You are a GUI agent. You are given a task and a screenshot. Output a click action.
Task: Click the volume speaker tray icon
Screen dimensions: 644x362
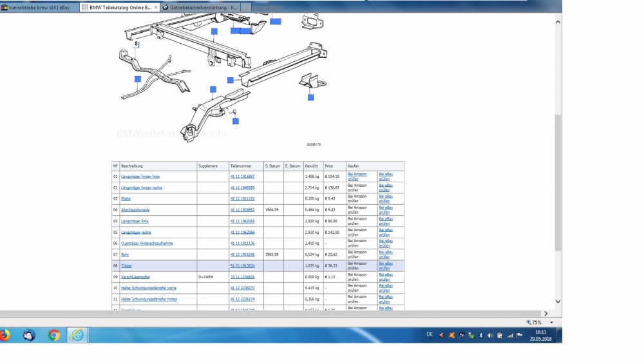[490, 335]
